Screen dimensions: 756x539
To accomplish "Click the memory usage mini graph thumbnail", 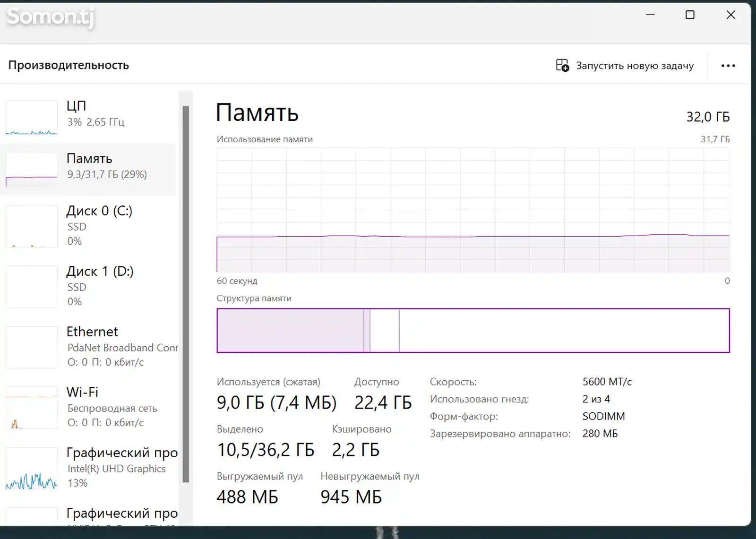I will point(32,170).
